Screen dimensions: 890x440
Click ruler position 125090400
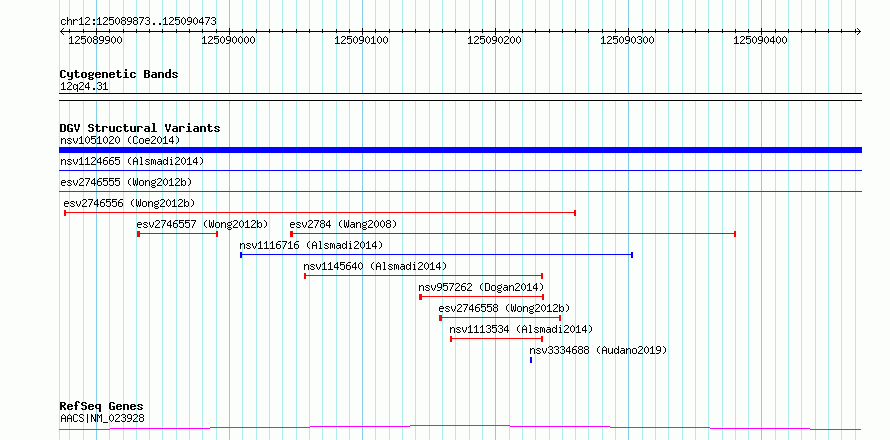point(761,40)
